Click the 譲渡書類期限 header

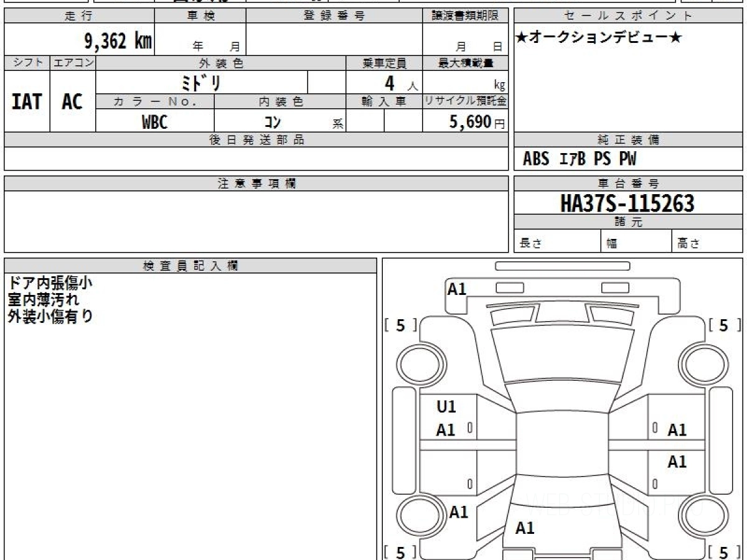tap(465, 16)
